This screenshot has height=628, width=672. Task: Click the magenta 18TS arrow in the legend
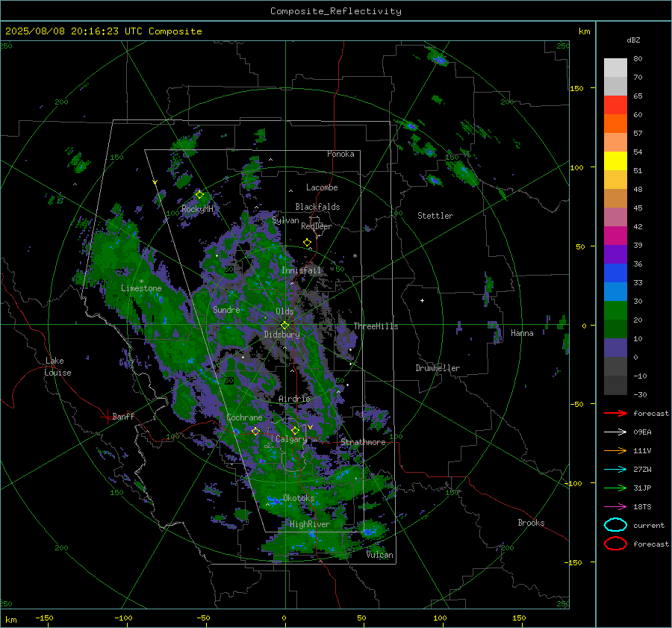(x=615, y=507)
